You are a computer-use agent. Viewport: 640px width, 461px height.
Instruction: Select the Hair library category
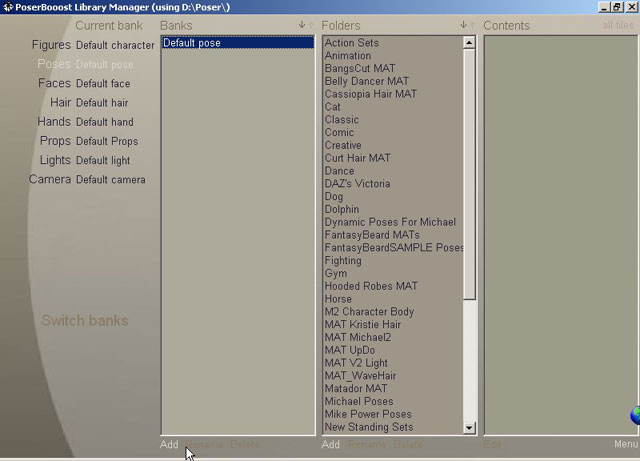tap(60, 102)
